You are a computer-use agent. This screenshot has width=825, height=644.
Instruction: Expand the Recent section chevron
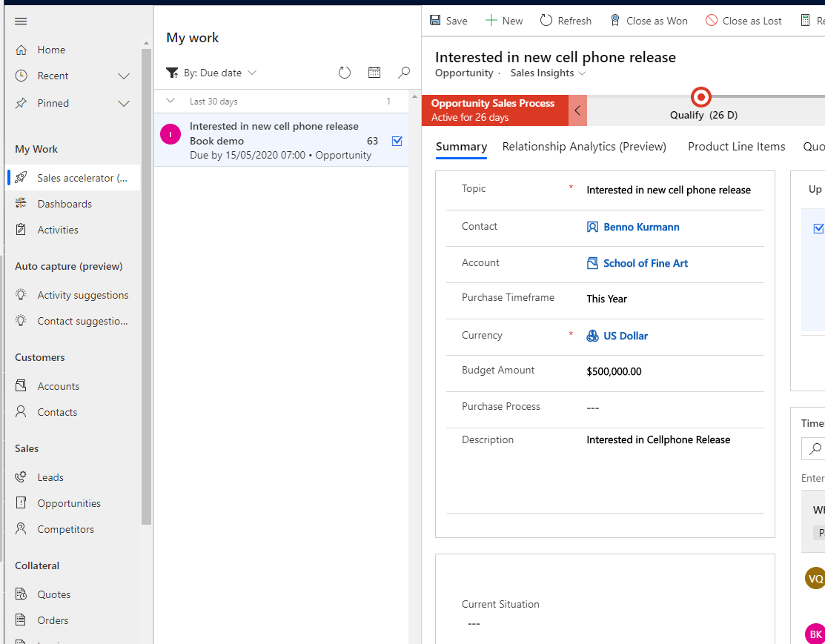[124, 76]
